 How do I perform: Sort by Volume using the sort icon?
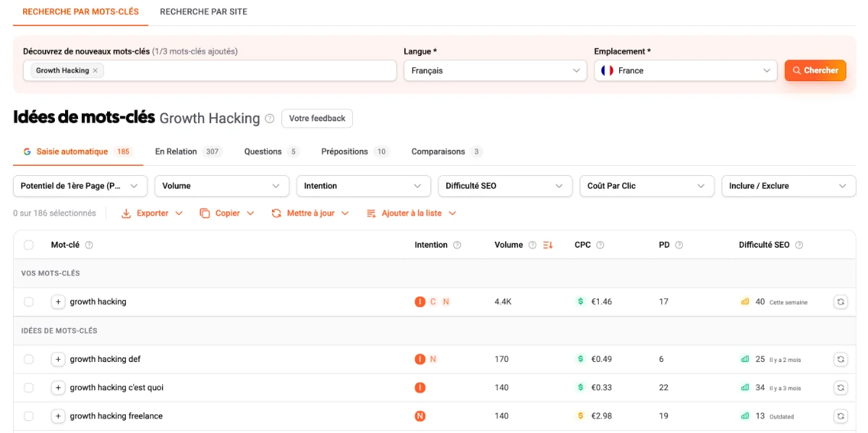click(x=548, y=245)
